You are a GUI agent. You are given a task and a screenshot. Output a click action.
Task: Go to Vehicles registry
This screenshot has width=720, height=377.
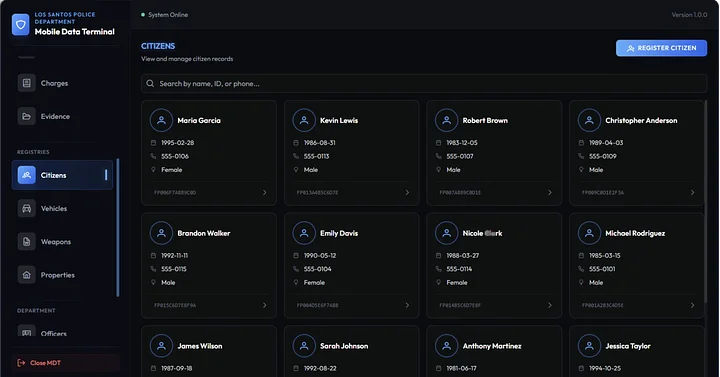pyautogui.click(x=62, y=208)
